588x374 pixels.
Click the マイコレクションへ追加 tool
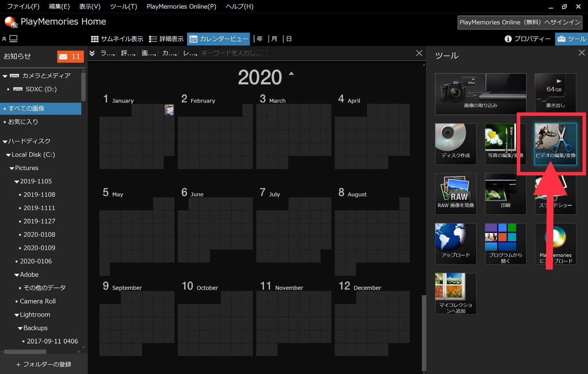coord(456,293)
